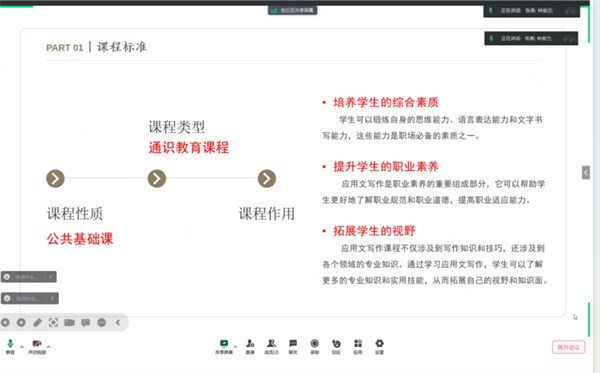Go to previous slide in presentation toolbar
The height and width of the screenshot is (373, 600).
pyautogui.click(x=5, y=323)
